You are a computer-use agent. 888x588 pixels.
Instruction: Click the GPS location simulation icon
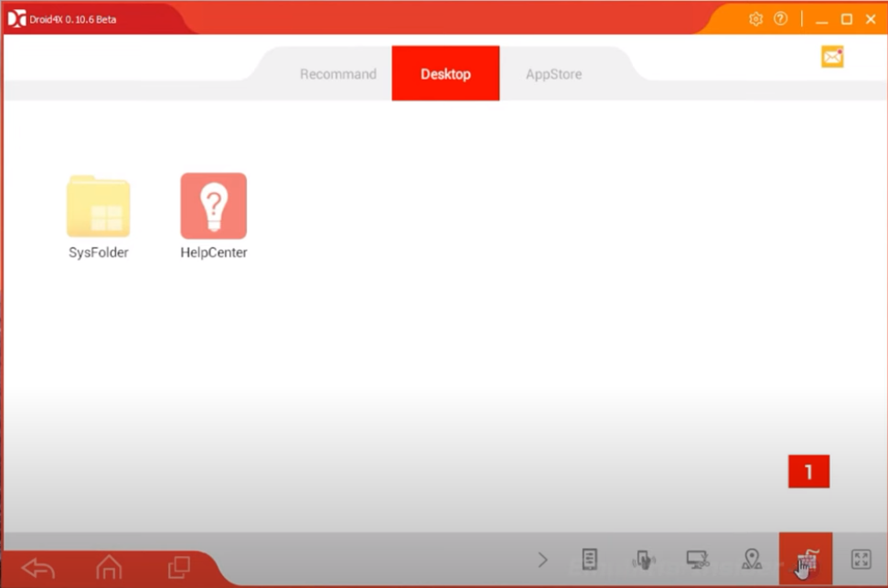coord(752,560)
